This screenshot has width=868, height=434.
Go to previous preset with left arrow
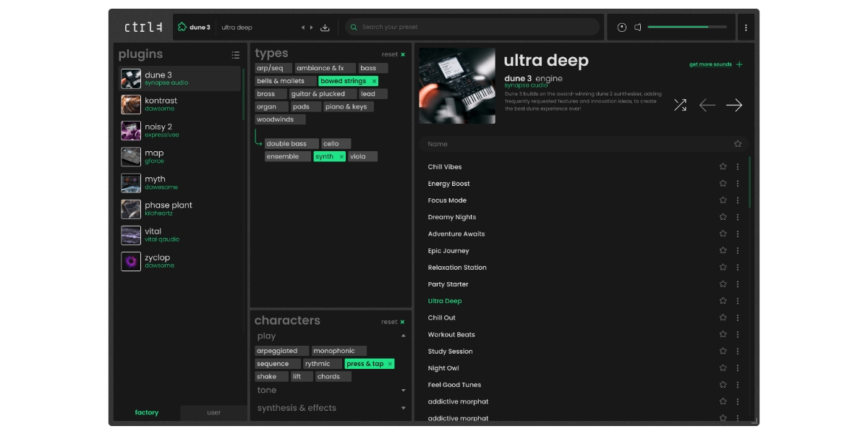(707, 106)
